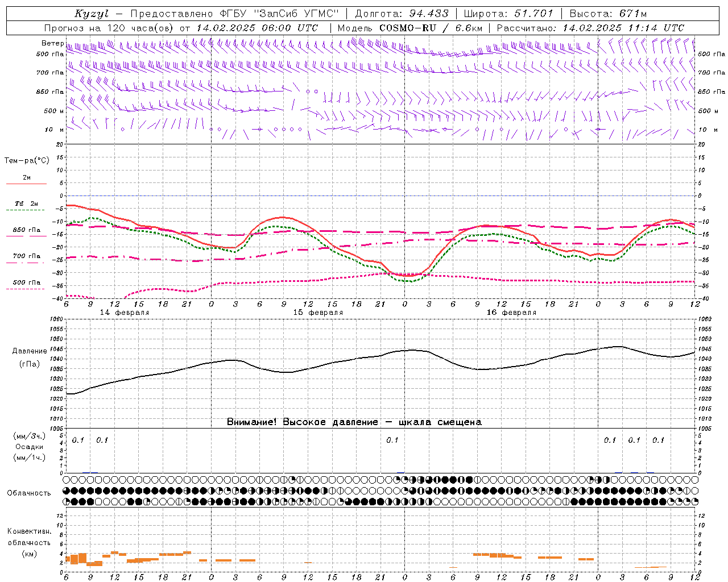Click the (мм/1ч.) precipitation unit label

[30, 458]
